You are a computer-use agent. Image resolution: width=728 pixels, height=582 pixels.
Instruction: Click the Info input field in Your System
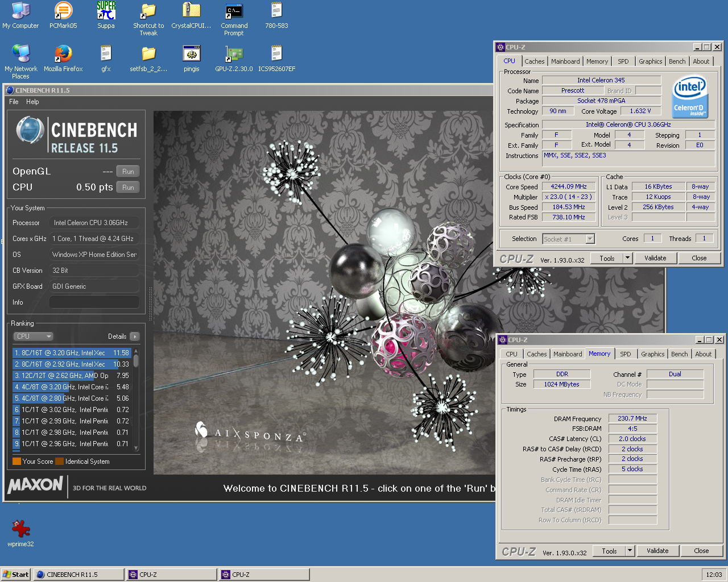coord(94,302)
